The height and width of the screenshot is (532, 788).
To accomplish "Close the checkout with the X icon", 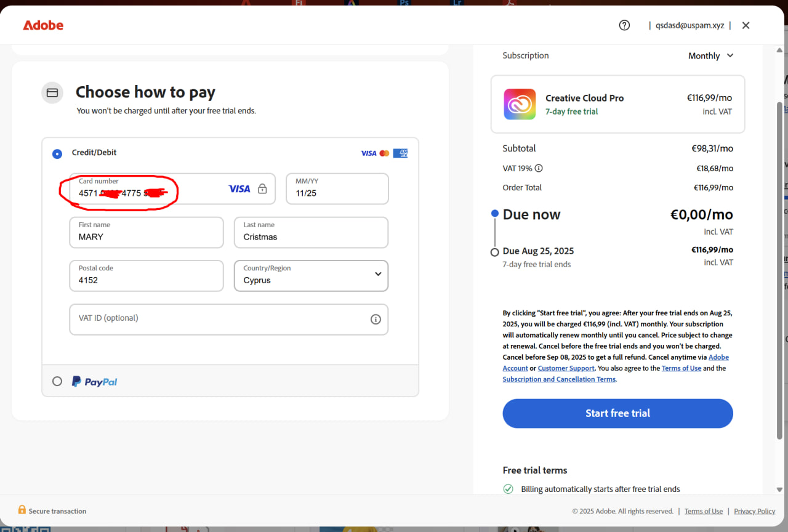I will tap(746, 25).
